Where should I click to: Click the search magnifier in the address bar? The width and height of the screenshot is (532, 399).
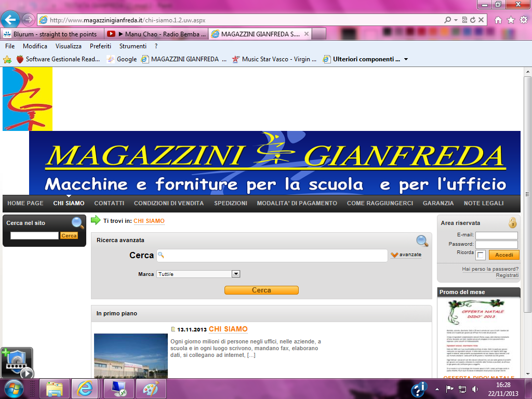click(447, 20)
